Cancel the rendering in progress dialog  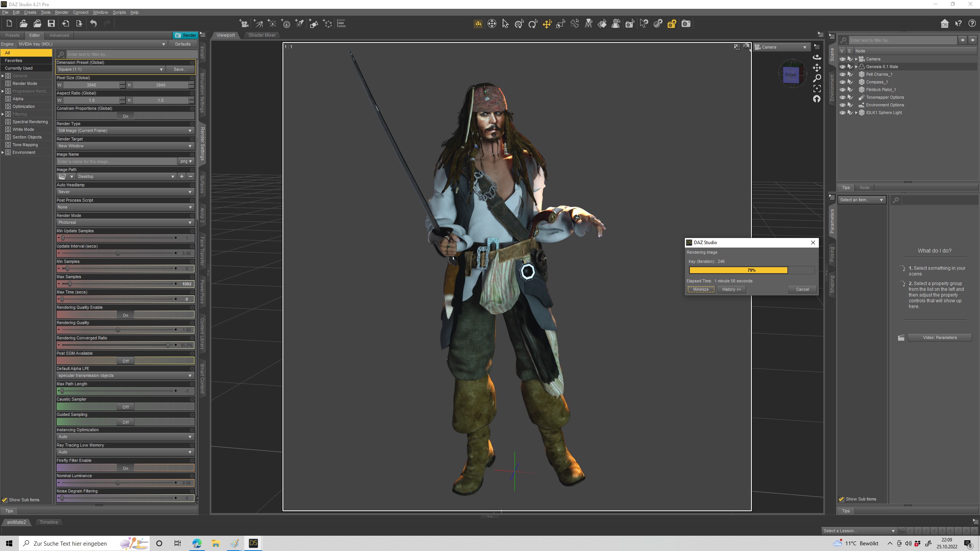point(802,289)
